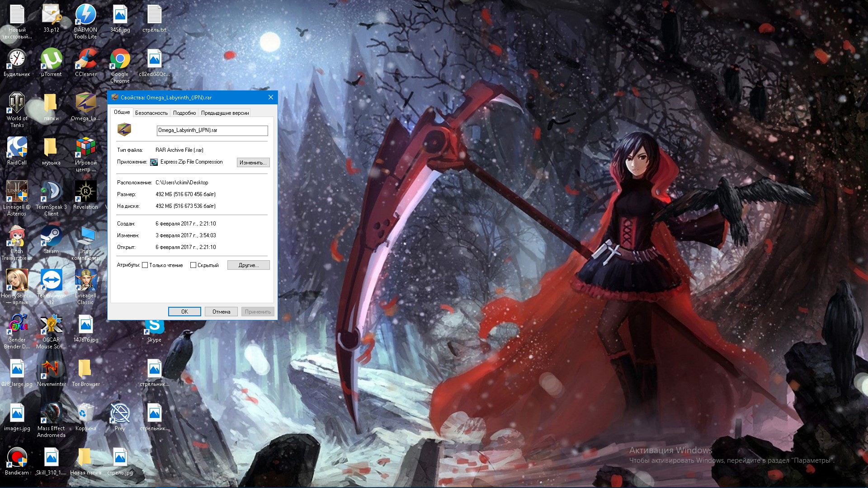This screenshot has height=488, width=868.
Task: Click the OSCAR Mouse Script icon
Action: 51,331
